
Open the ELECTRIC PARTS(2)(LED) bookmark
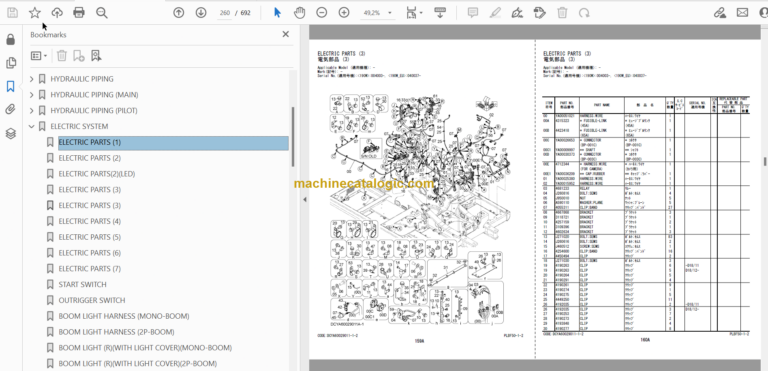pyautogui.click(x=97, y=174)
